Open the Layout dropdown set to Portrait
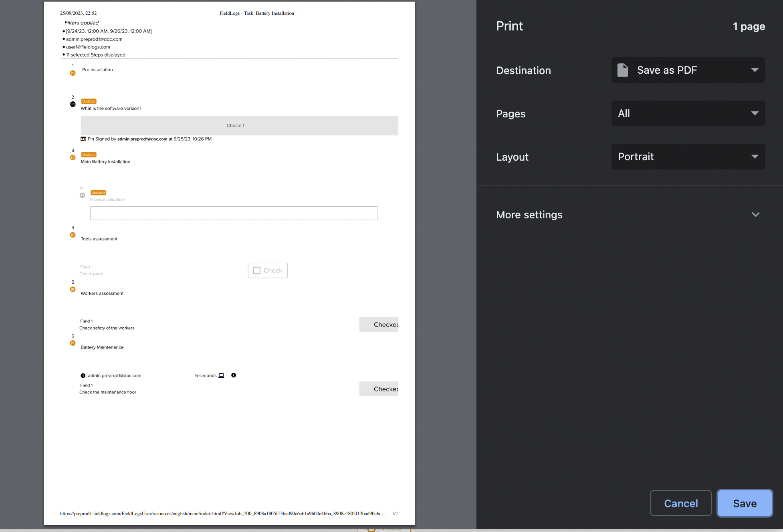The width and height of the screenshot is (783, 532). pos(688,157)
